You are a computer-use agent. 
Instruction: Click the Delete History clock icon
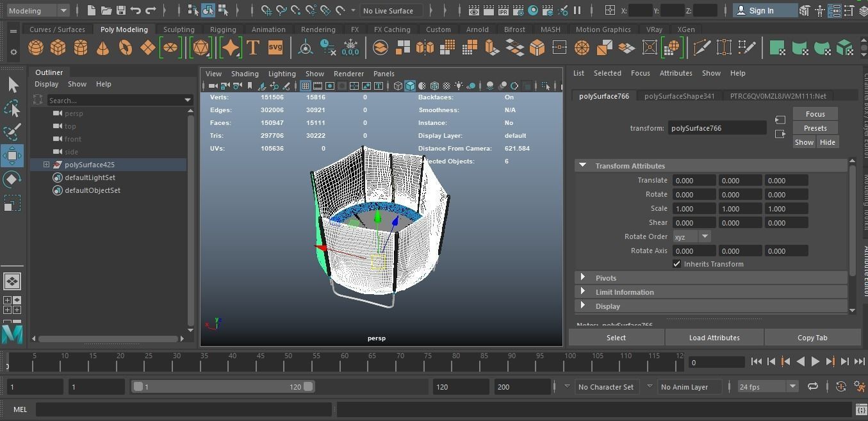click(x=328, y=48)
